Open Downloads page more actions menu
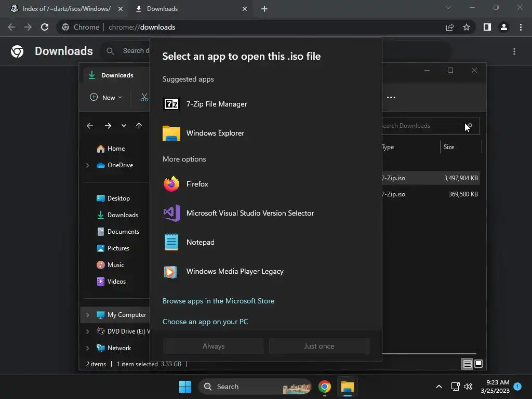Screen dimensions: 532x399 (x=514, y=51)
